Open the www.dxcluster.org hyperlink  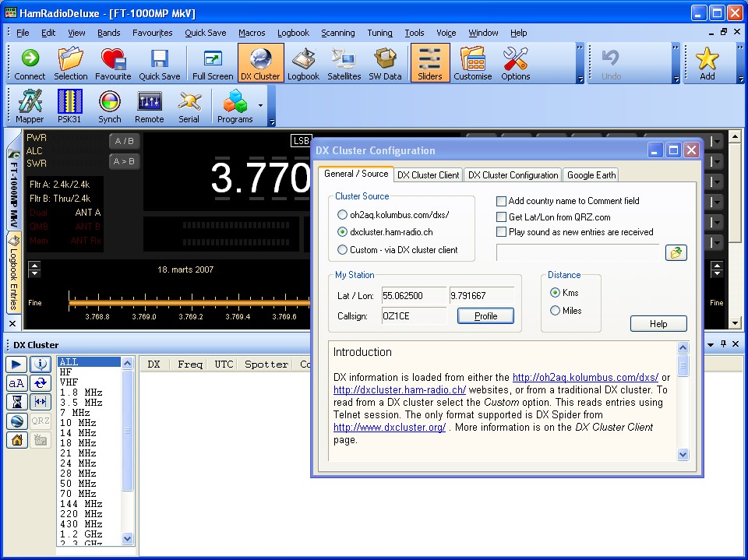[x=390, y=427]
